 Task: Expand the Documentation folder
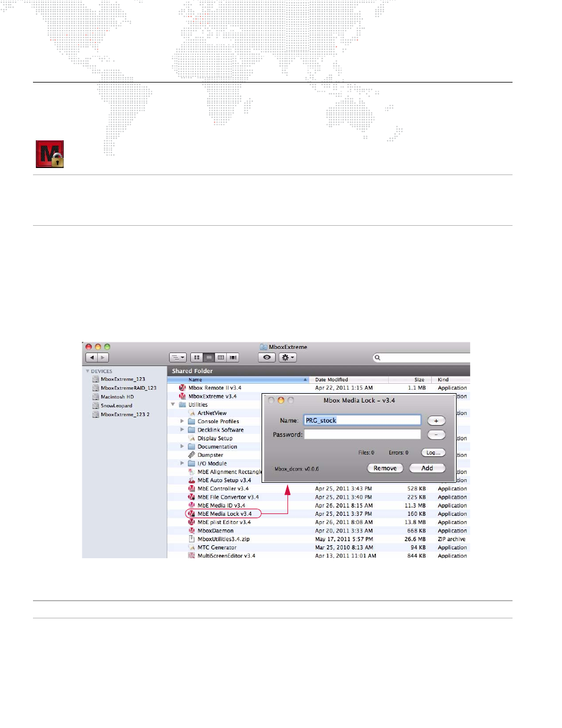point(182,446)
